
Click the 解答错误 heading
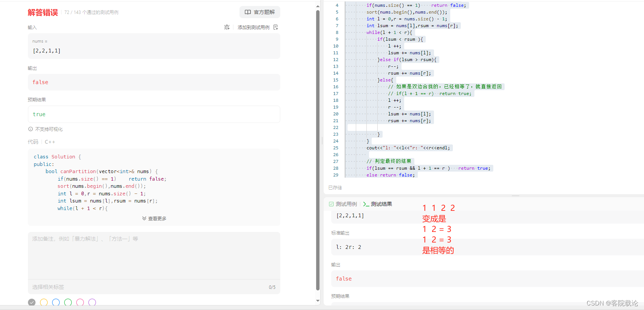43,12
